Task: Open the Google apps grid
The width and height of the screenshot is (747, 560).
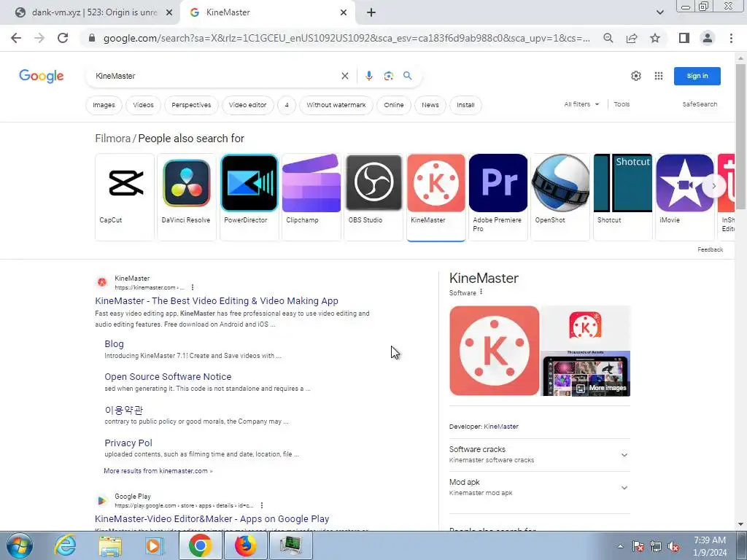Action: point(659,76)
